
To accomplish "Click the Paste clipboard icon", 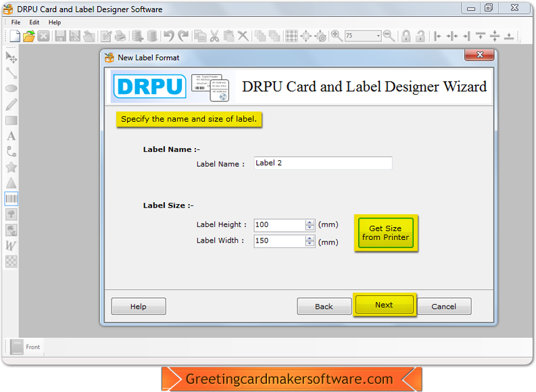I will tap(228, 36).
